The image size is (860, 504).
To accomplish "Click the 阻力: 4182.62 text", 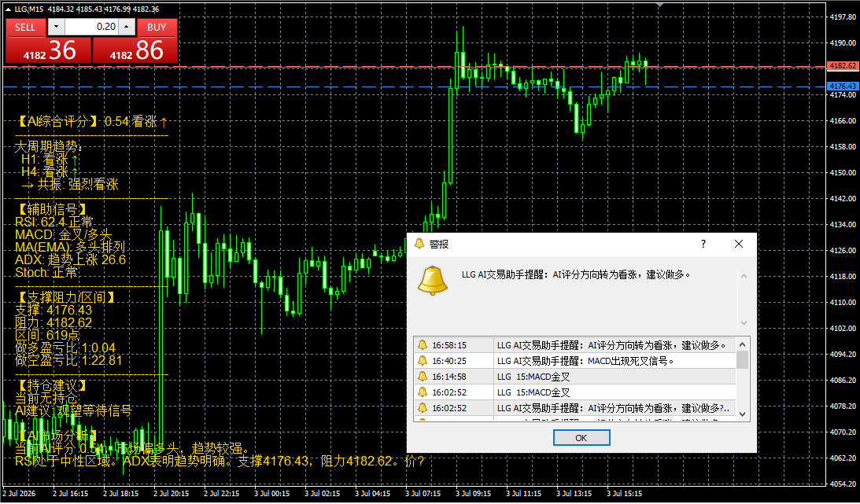I will 54,322.
